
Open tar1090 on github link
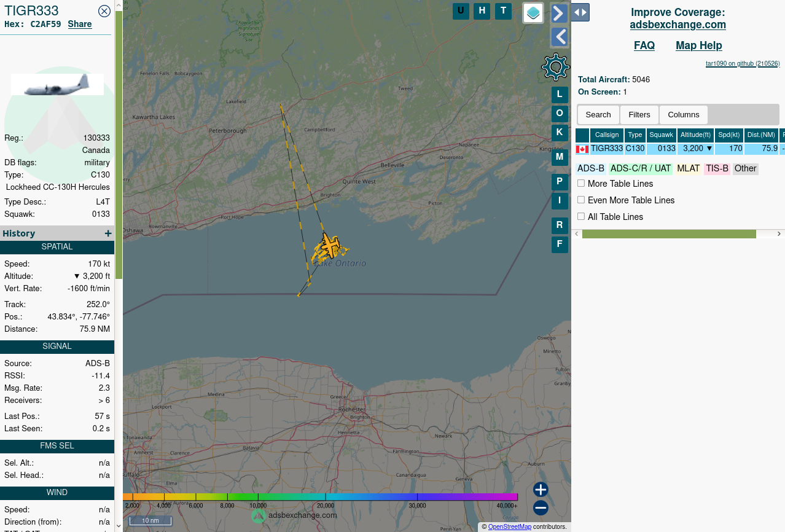(x=743, y=63)
